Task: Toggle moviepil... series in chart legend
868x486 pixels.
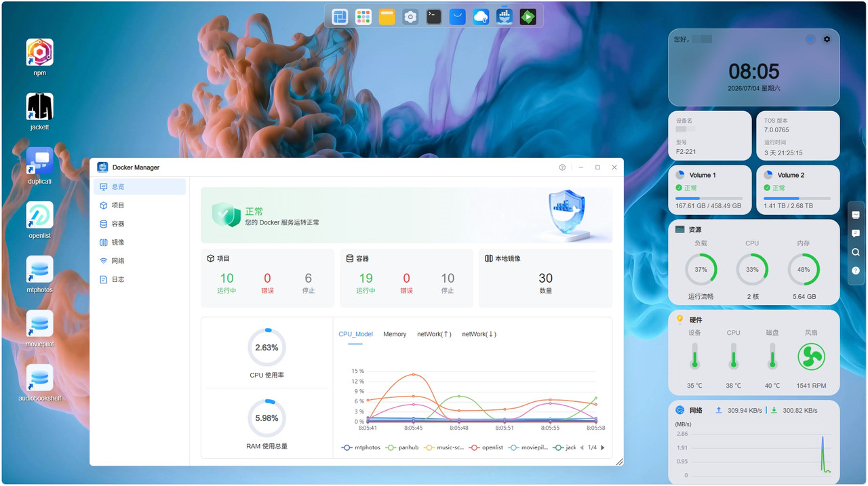Action: (x=528, y=447)
